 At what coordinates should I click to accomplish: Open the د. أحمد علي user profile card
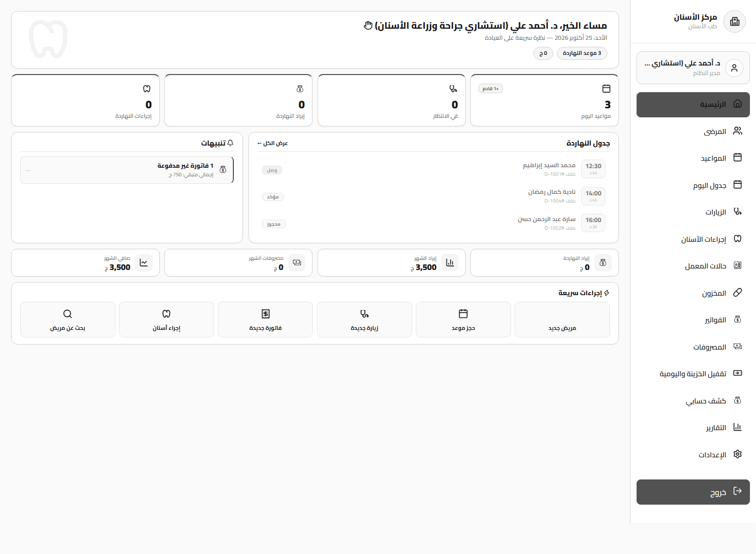click(x=693, y=67)
